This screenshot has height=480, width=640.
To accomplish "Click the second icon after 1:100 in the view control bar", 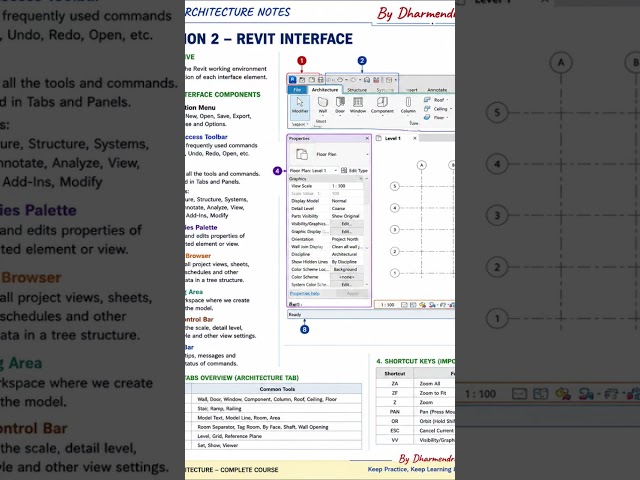I will pyautogui.click(x=413, y=305).
